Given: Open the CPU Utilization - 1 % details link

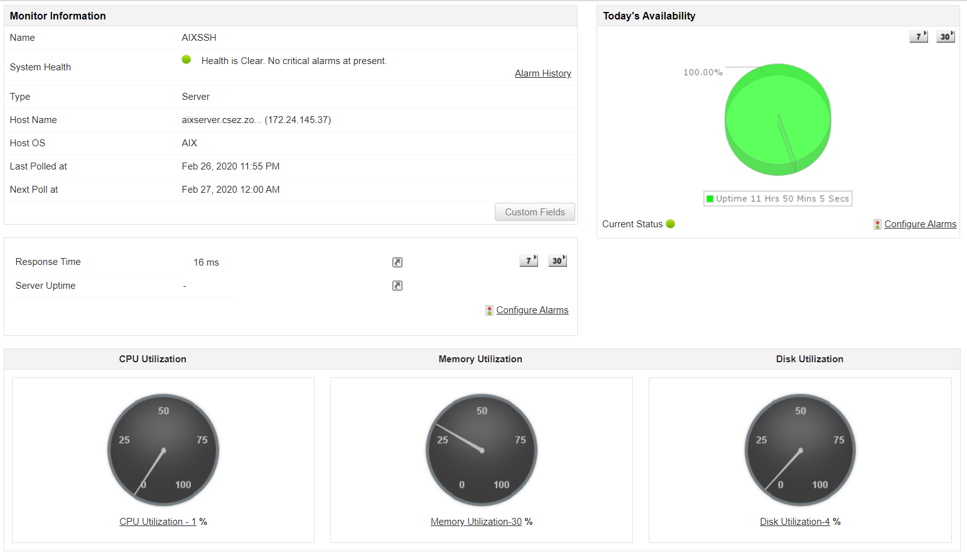Looking at the screenshot, I should (158, 521).
